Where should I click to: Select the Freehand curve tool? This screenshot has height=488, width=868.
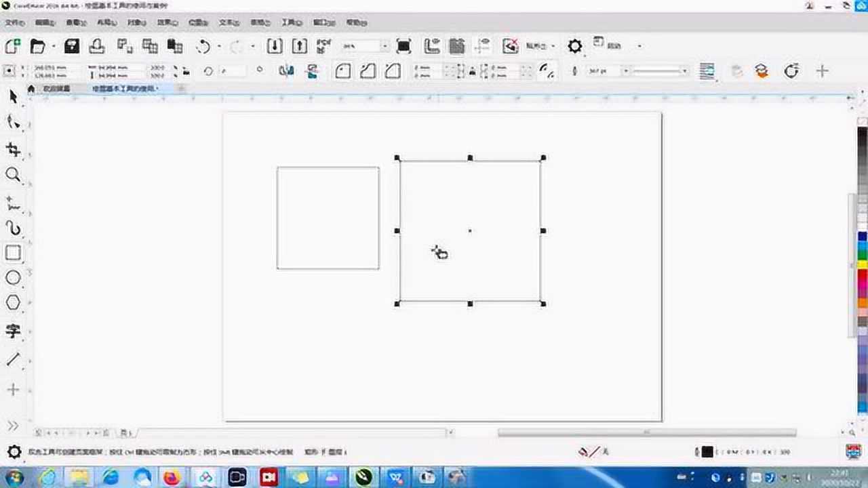tap(13, 202)
